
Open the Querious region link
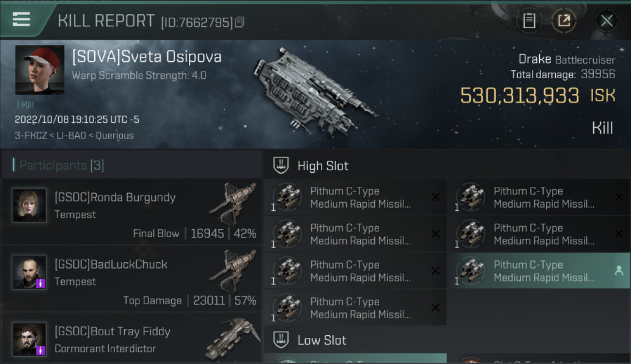pyautogui.click(x=115, y=135)
